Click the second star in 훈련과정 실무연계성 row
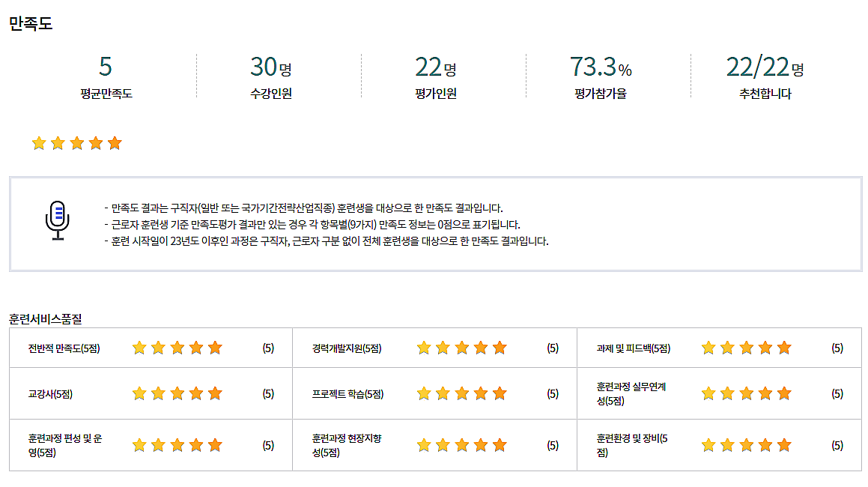Image resolution: width=868 pixels, height=487 pixels. pyautogui.click(x=727, y=393)
